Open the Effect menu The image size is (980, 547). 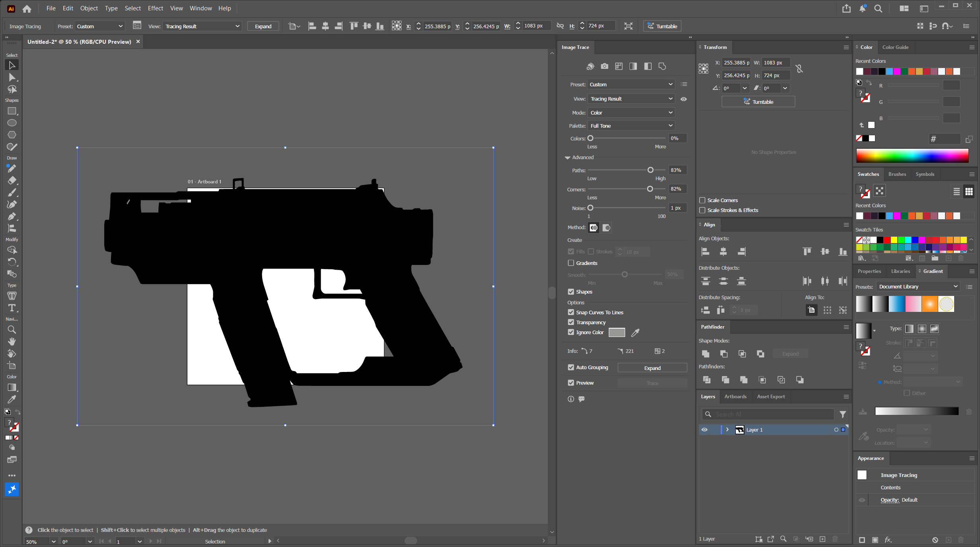click(x=155, y=8)
